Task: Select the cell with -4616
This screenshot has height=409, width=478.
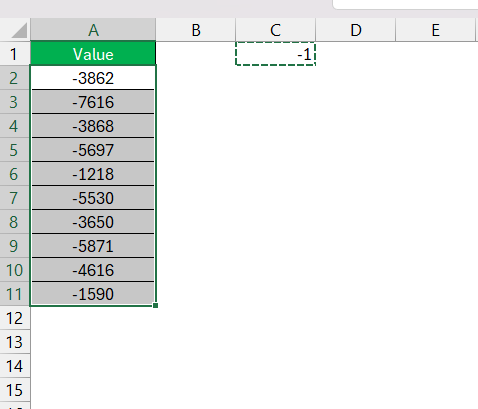Action: (93, 270)
